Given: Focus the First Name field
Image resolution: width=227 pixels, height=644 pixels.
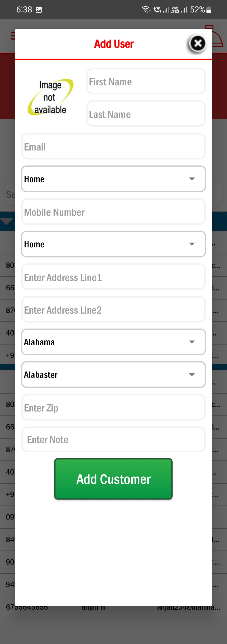Looking at the screenshot, I should pos(145,81).
